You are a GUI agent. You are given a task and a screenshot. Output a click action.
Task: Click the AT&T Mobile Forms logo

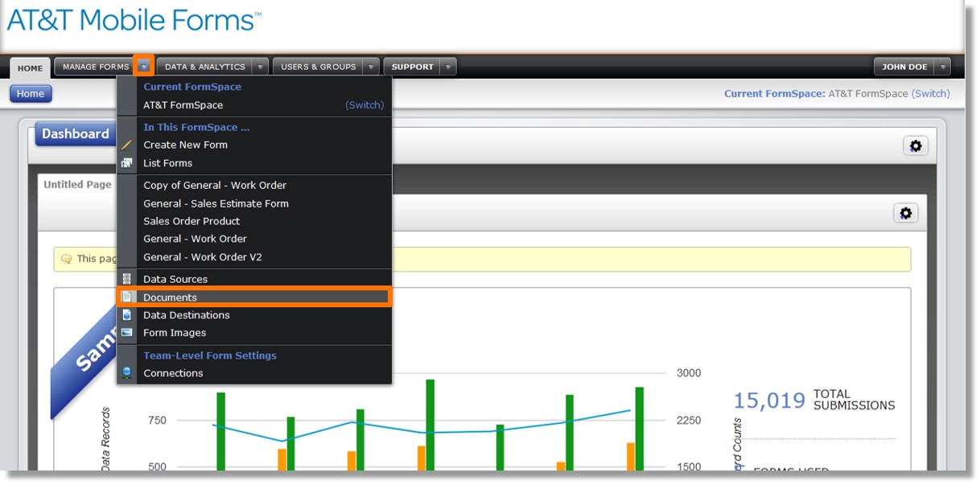[x=134, y=19]
